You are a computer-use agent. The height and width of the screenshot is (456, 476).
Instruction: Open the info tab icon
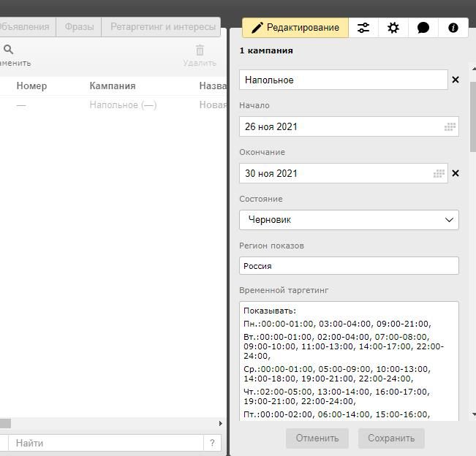(x=453, y=28)
